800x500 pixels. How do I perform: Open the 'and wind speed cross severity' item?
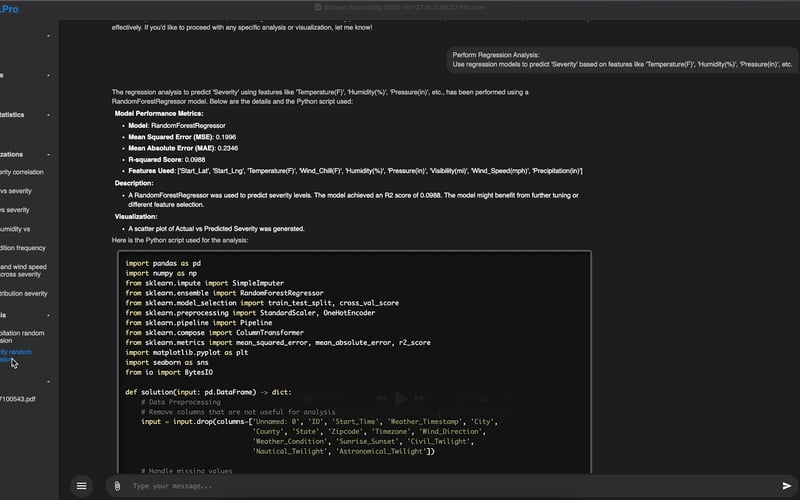pos(23,270)
